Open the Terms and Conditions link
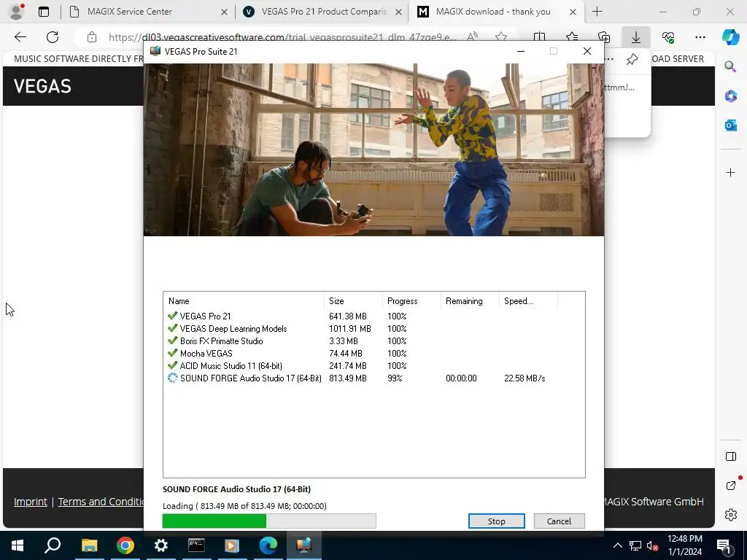The height and width of the screenshot is (560, 747). tap(101, 502)
